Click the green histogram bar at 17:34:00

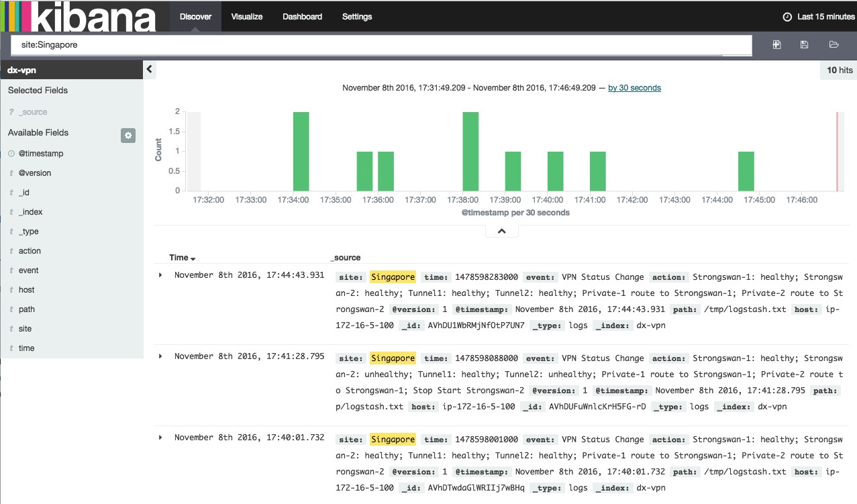[x=301, y=152]
